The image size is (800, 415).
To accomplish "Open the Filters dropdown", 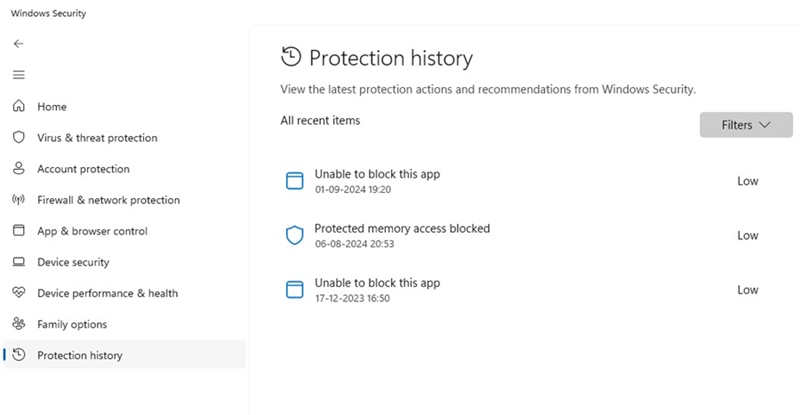I will [746, 125].
